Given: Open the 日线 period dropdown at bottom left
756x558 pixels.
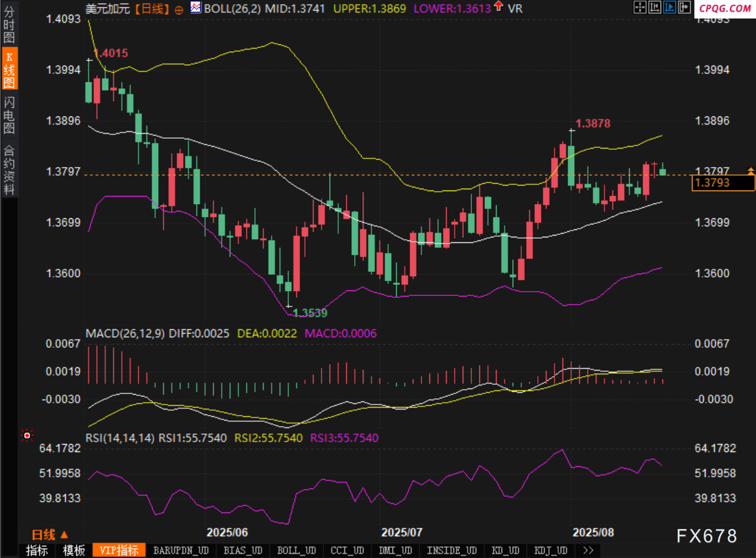Looking at the screenshot, I should 49,534.
